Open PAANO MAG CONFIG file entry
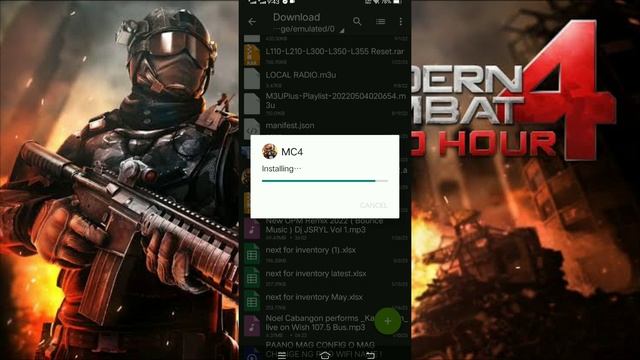The height and width of the screenshot is (360, 640). 325,349
